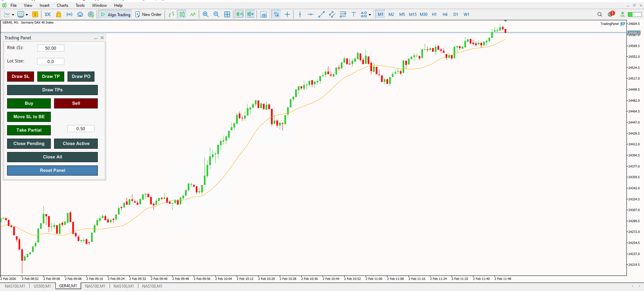644x291 pixels.
Task: Expand the indicators template dropdown arrow
Action: point(27,15)
